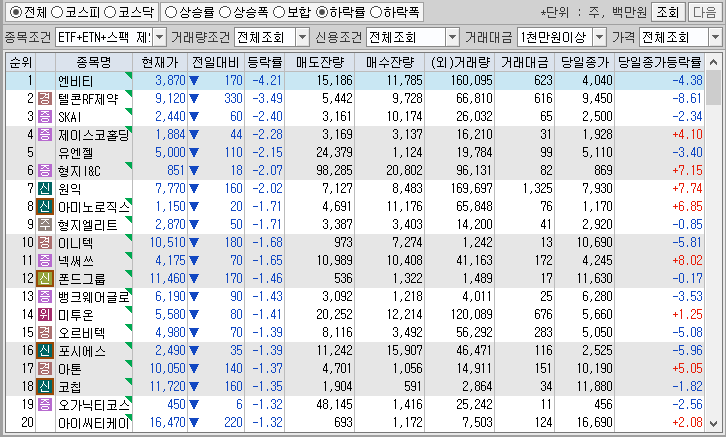Click the 위 badge icon for 미투온
Viewport: 726px width, 437px height.
click(45, 315)
